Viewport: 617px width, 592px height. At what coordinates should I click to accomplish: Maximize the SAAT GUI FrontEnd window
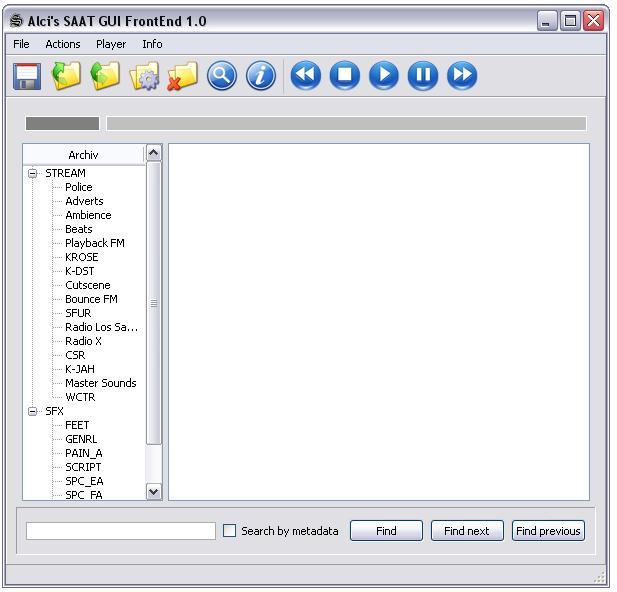[570, 20]
